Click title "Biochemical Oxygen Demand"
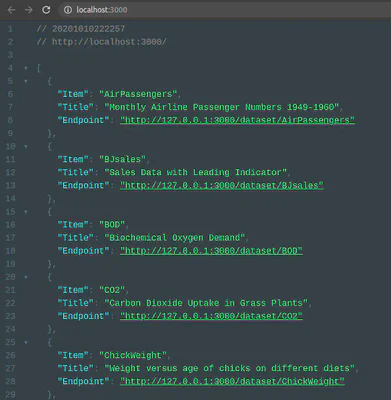Viewport: 391px width, 400px height. pos(175,238)
